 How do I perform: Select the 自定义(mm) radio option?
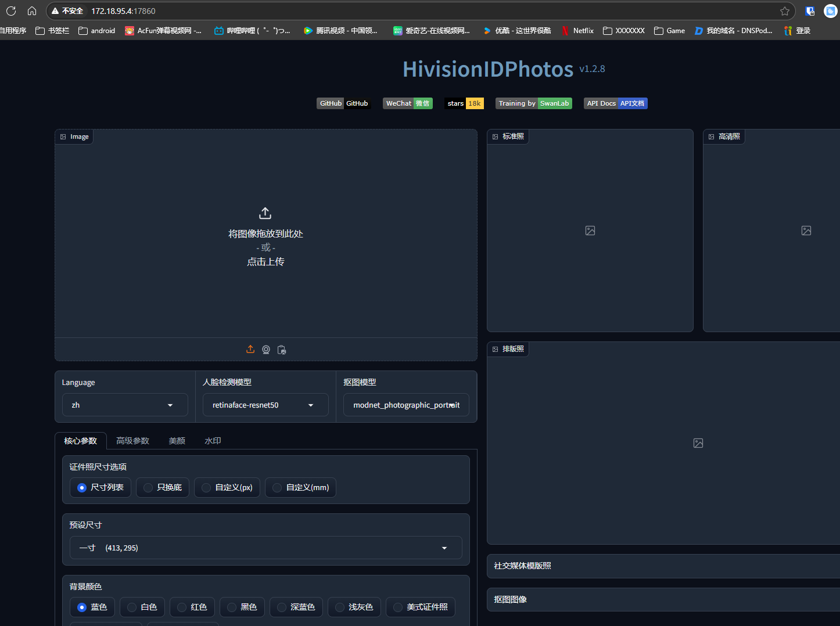click(300, 488)
